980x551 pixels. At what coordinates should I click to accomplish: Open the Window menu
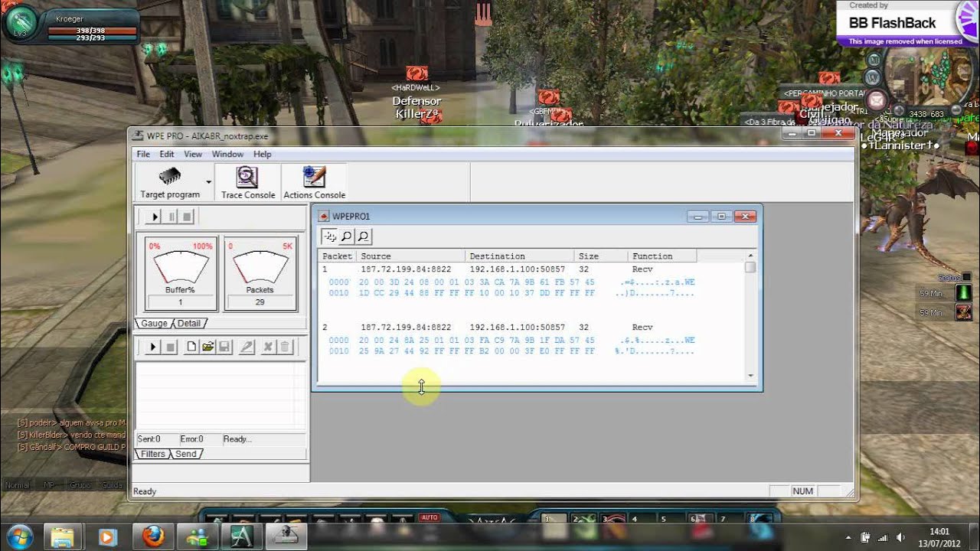coord(227,154)
